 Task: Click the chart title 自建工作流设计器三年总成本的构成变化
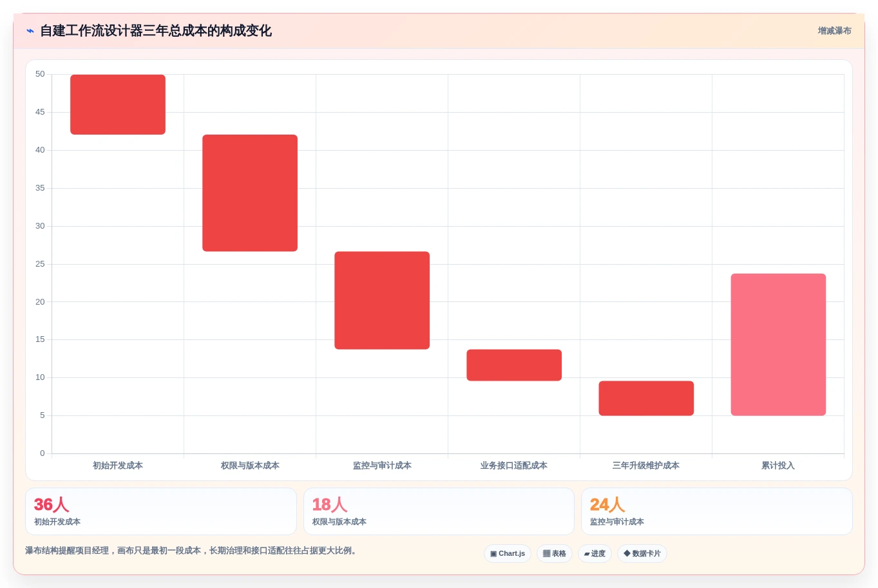156,31
